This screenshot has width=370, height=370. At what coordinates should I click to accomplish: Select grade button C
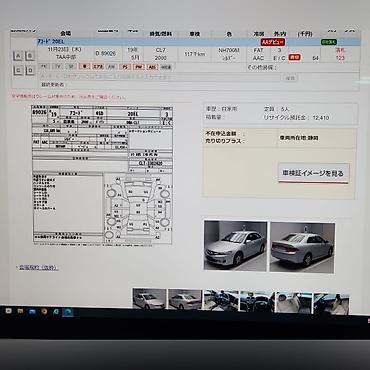tap(18, 71)
